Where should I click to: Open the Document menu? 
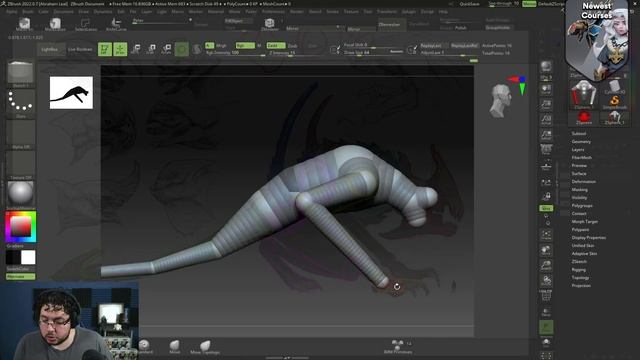click(x=64, y=11)
